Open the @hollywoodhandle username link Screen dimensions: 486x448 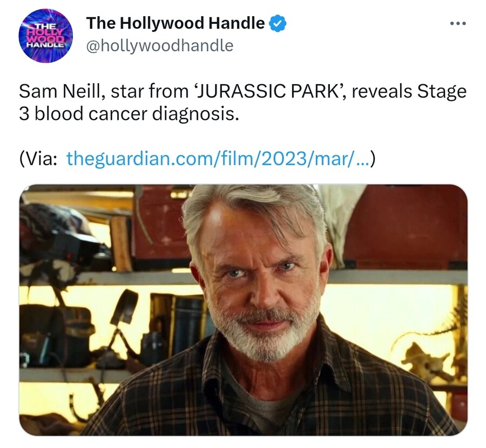[160, 46]
